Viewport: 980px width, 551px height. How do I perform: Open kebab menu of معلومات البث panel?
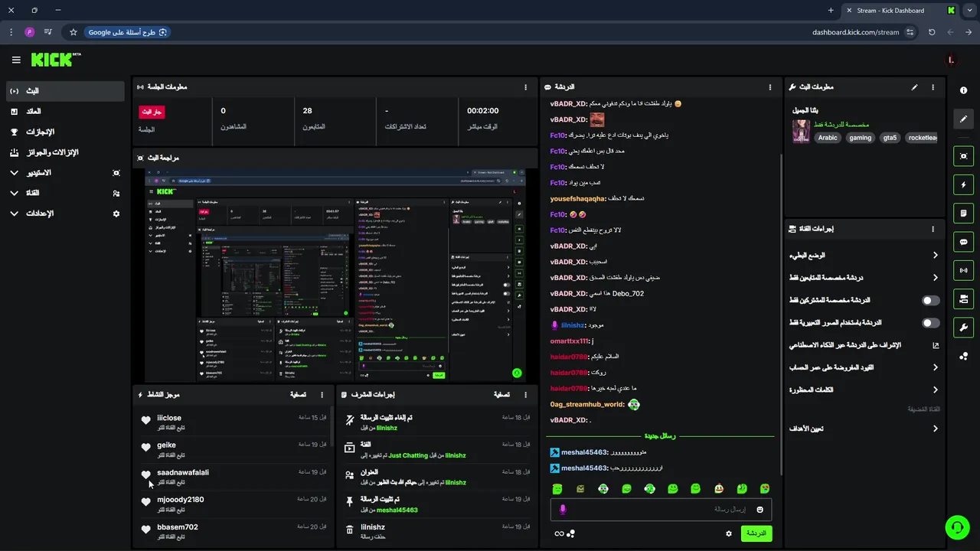click(933, 87)
